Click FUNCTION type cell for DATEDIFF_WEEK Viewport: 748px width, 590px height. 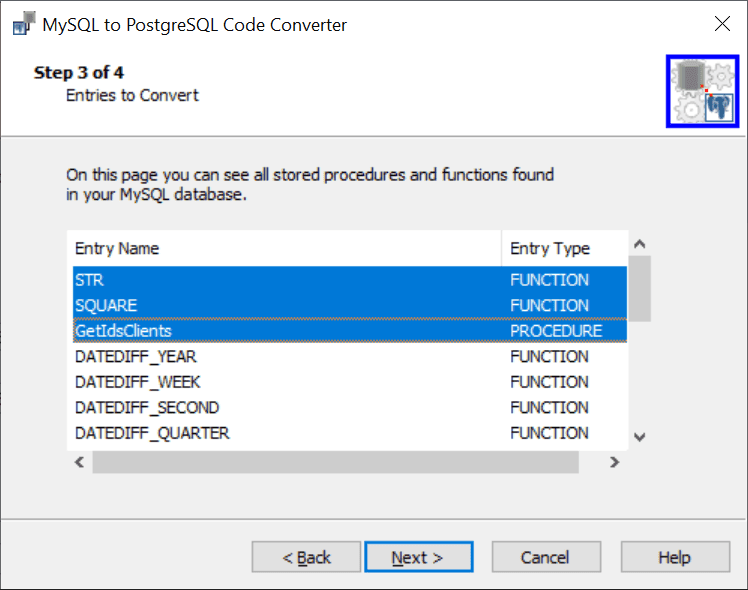[x=549, y=382]
